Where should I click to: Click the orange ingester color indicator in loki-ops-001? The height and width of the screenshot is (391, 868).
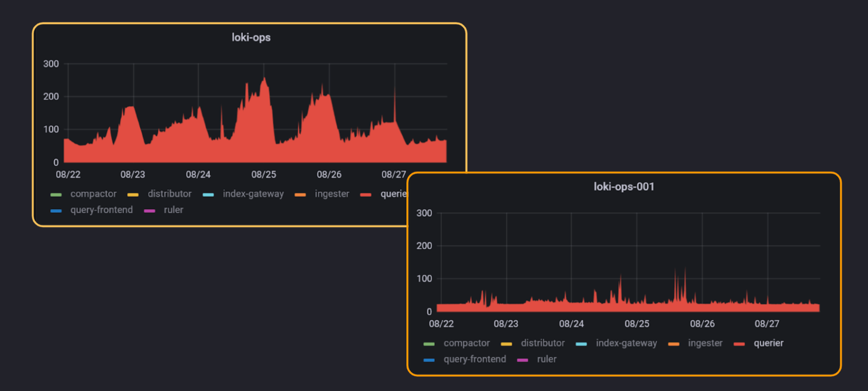point(675,343)
